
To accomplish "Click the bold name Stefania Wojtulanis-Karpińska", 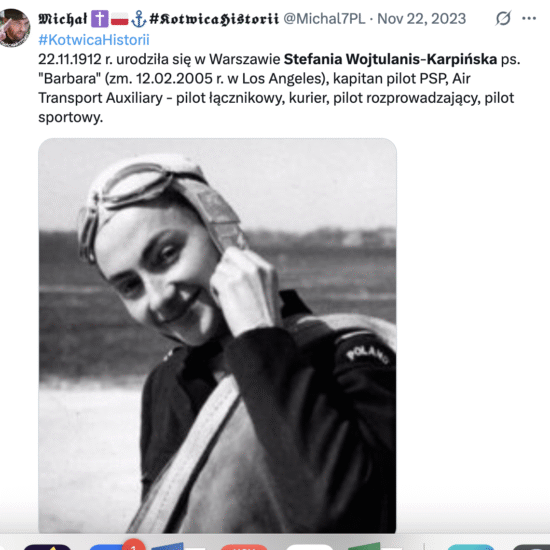I will (x=390, y=59).
